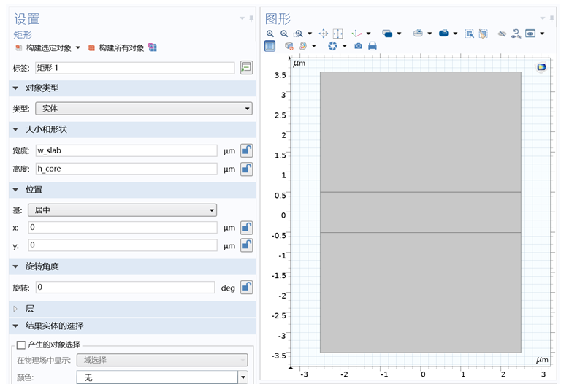The width and height of the screenshot is (561, 392).
Task: Collapse the 对象类型 section
Action: click(15, 88)
